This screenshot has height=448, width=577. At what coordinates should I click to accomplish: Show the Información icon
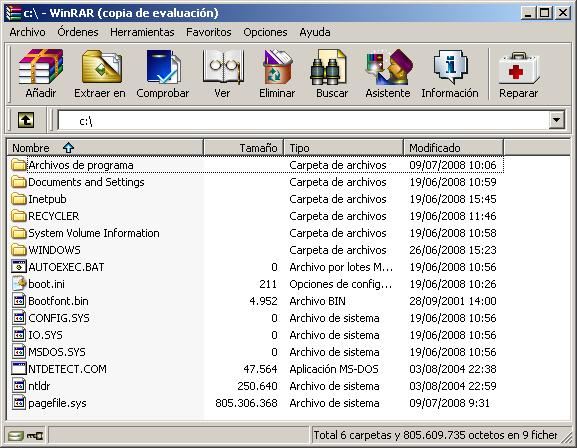click(x=450, y=67)
